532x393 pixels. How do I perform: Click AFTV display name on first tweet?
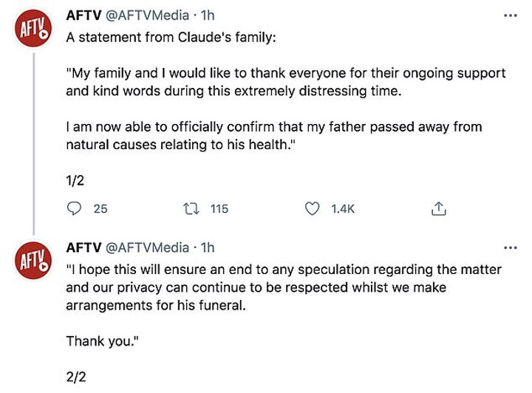tap(84, 16)
